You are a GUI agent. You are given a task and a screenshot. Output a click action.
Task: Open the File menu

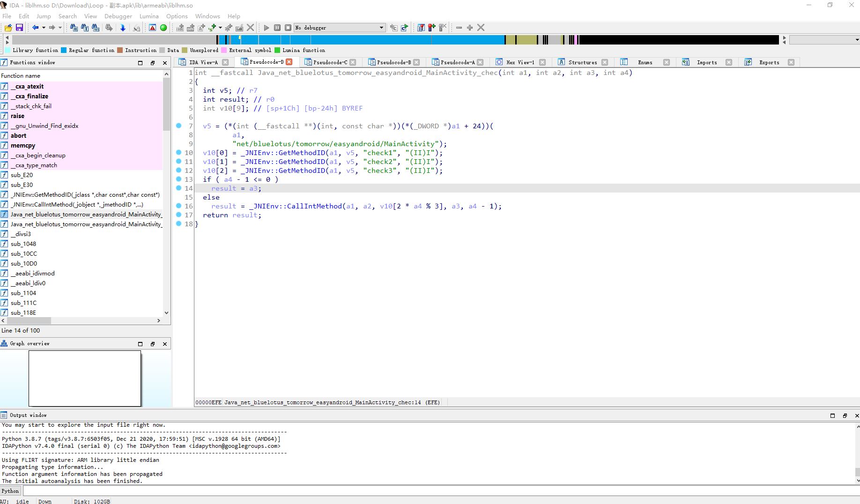7,16
